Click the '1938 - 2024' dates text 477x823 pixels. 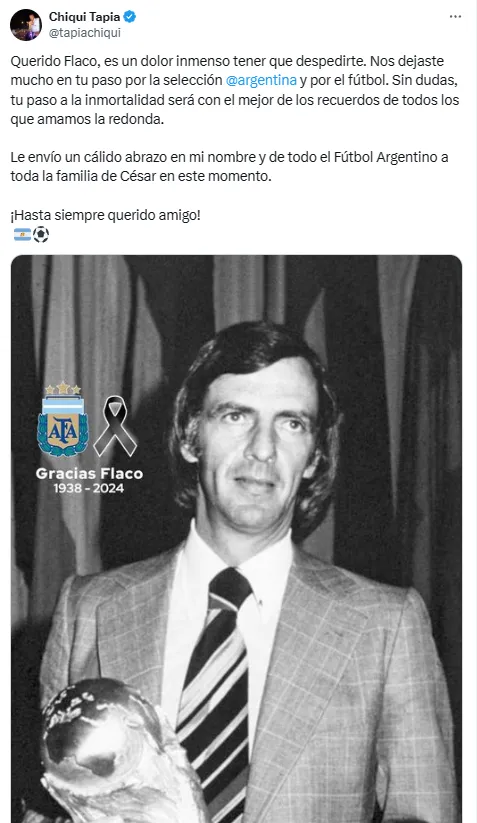point(89,488)
